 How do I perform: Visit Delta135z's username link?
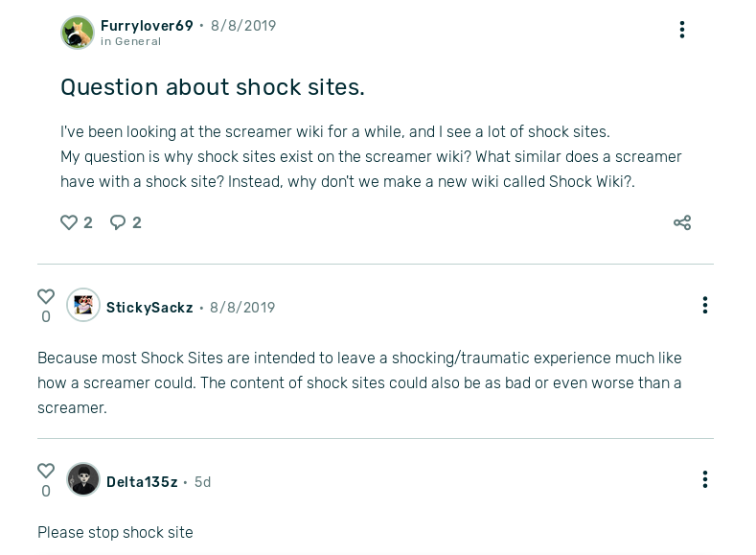coord(142,482)
